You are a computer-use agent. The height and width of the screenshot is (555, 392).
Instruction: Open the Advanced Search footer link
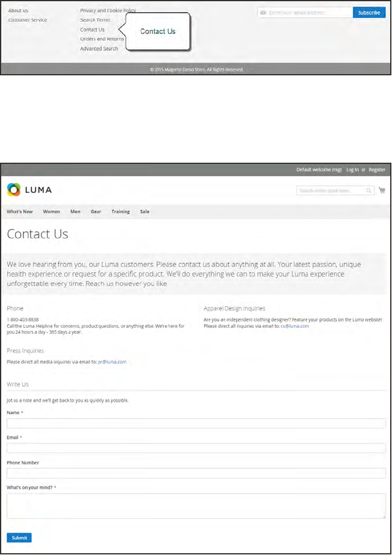(x=99, y=49)
